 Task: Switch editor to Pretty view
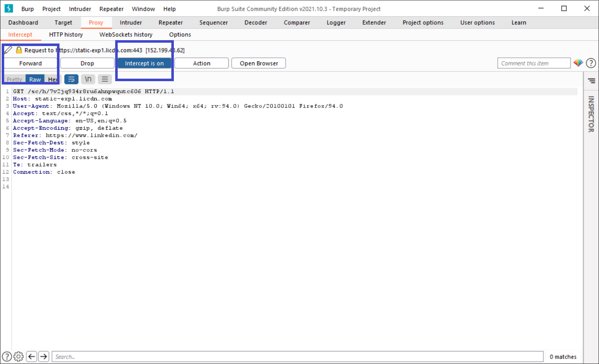tap(14, 79)
